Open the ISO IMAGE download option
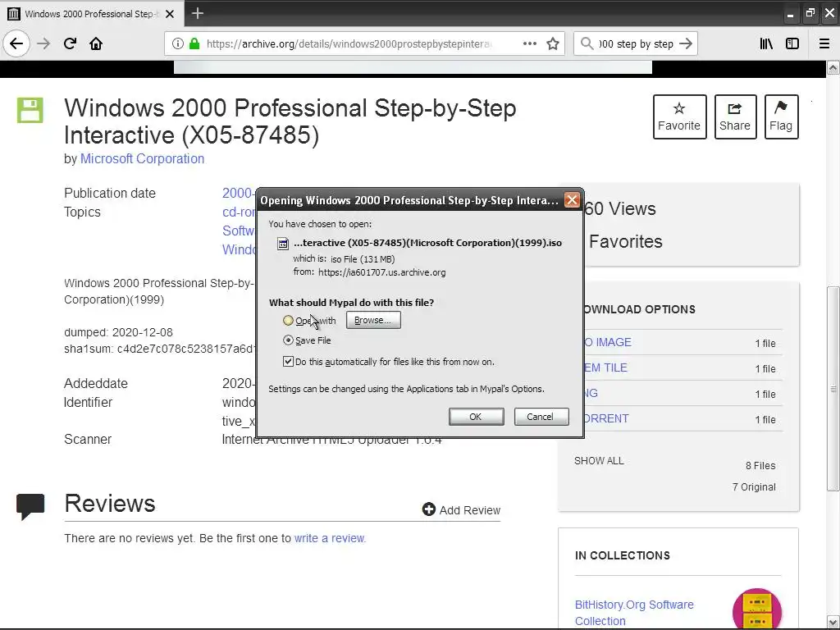 tap(608, 342)
